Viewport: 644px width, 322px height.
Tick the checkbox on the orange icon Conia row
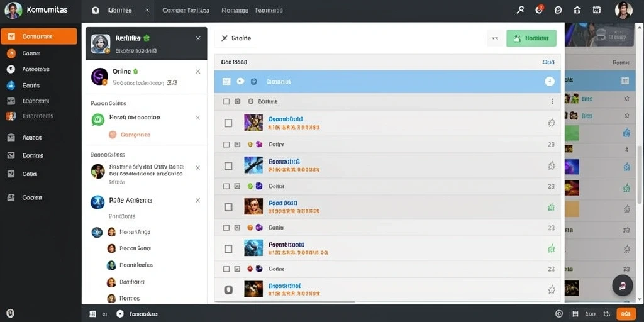click(226, 228)
